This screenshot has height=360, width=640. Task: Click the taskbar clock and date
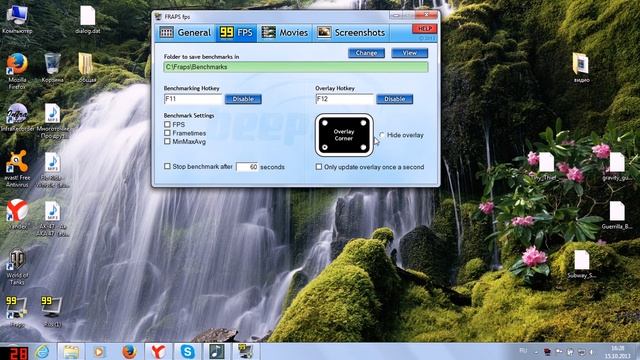pos(618,352)
